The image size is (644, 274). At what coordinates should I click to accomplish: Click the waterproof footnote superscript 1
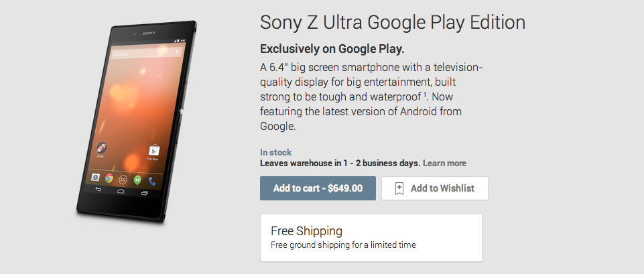(407, 95)
